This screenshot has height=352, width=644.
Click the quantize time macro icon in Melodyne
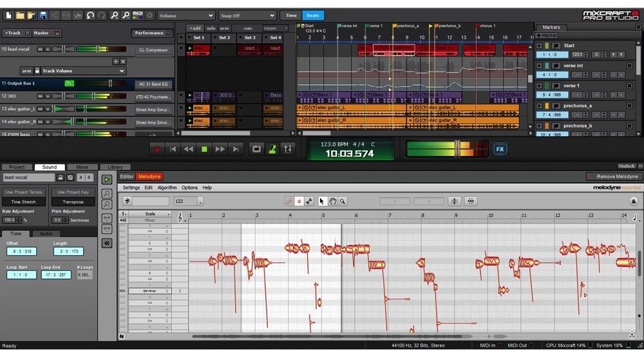click(x=471, y=201)
